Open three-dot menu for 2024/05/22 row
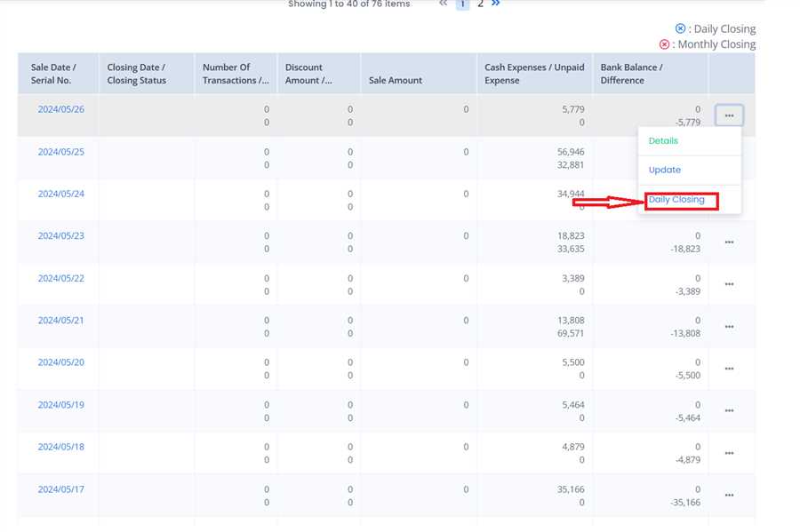Viewport: 800px width, 532px height. point(729,284)
